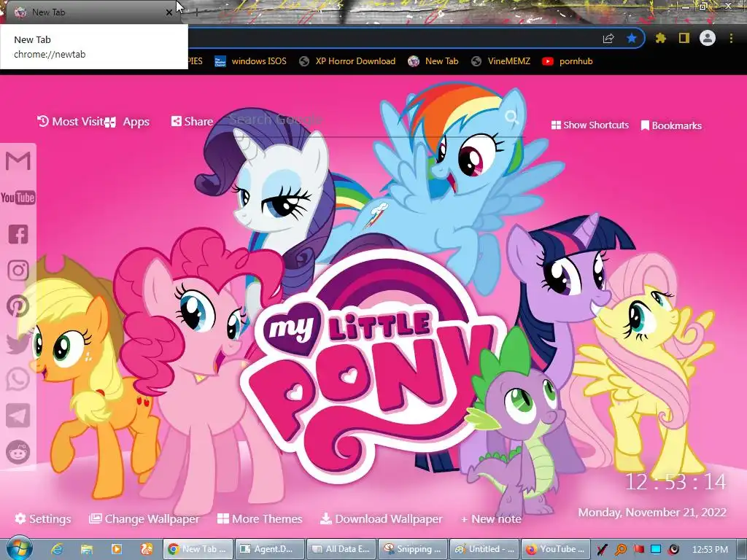Click the Share button

192,122
